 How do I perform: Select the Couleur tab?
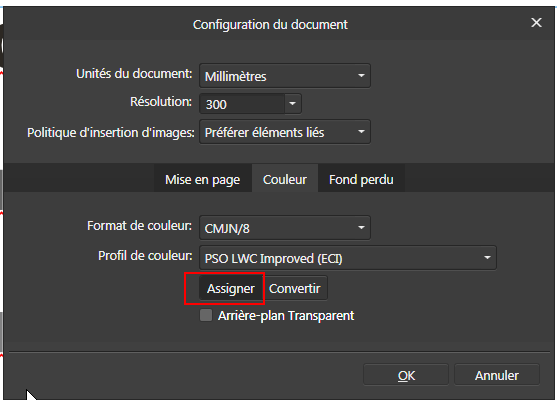285,179
